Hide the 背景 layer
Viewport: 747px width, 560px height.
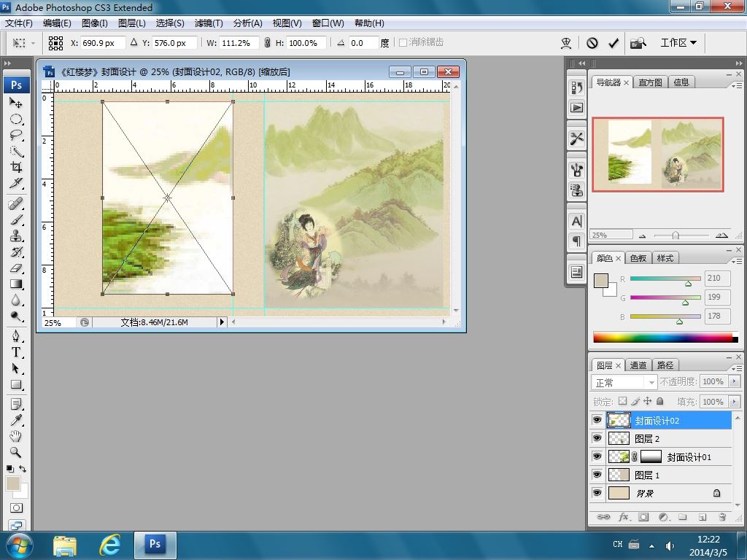pyautogui.click(x=597, y=493)
